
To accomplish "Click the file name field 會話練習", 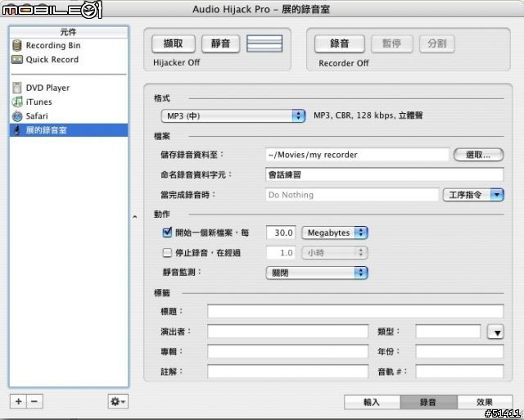I will point(384,174).
